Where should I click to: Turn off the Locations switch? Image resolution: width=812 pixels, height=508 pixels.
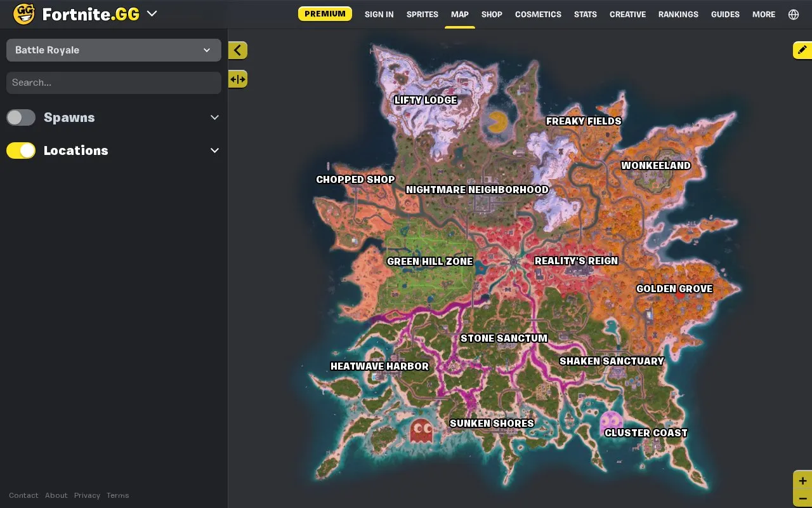click(x=21, y=150)
